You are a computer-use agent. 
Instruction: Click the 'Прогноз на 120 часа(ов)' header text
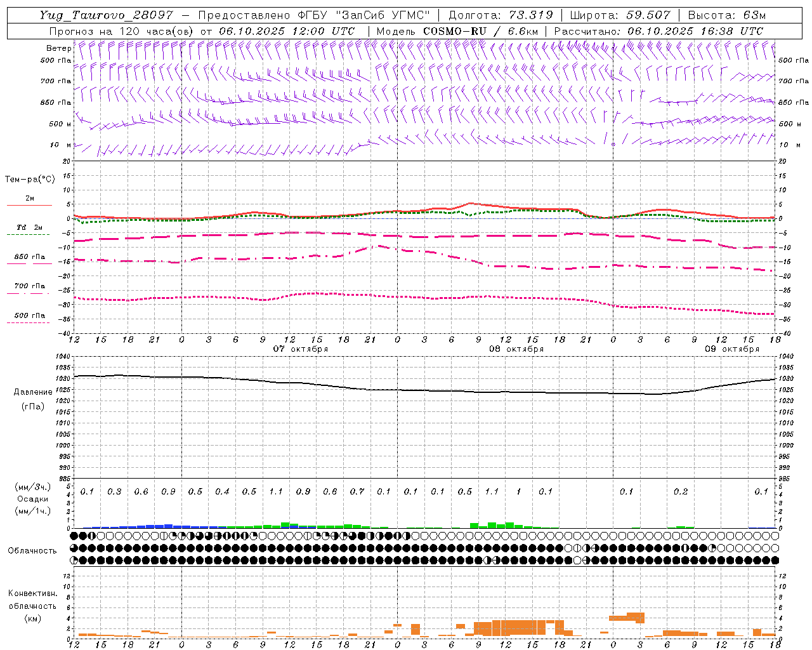click(x=122, y=31)
